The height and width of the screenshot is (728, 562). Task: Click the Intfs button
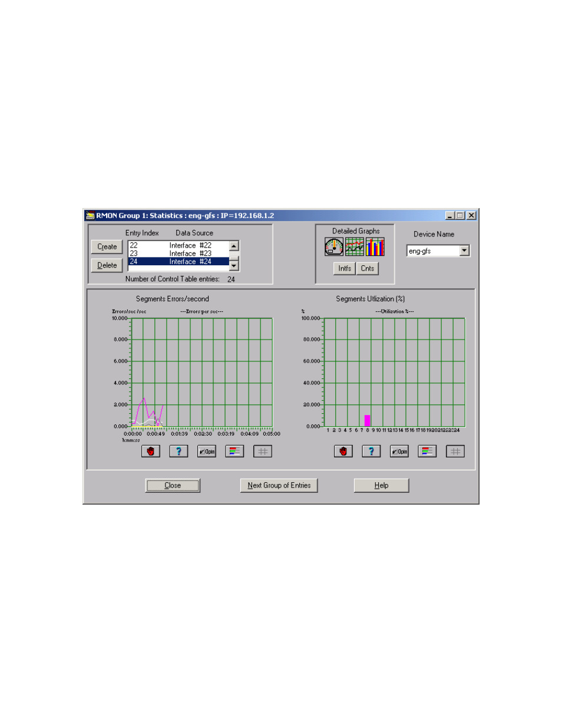coord(345,268)
